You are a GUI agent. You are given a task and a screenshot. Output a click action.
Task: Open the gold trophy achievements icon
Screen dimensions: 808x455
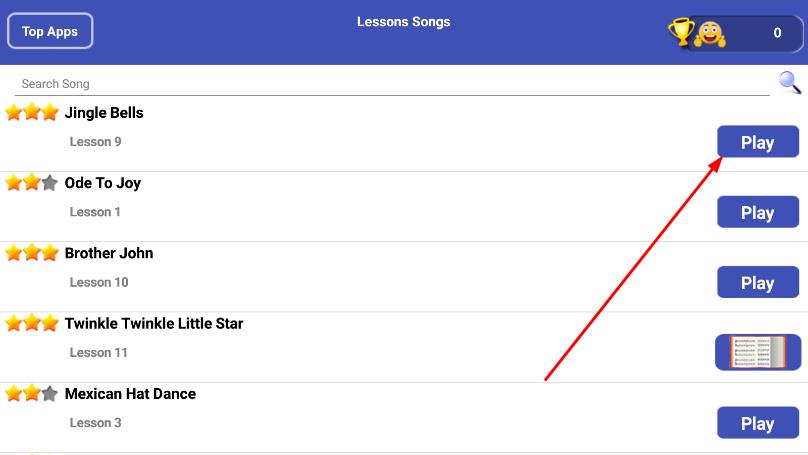pyautogui.click(x=681, y=32)
